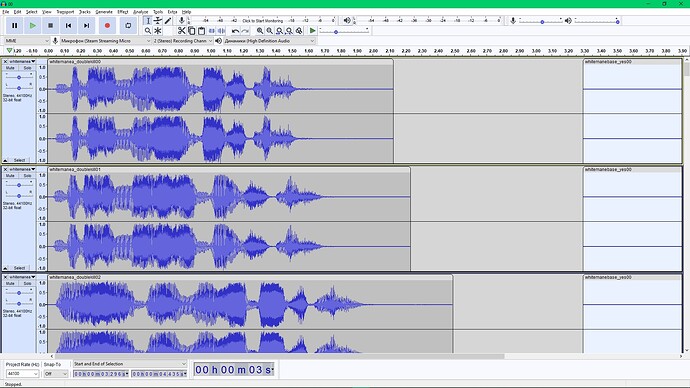Mute the second track (doublekill01)

pyautogui.click(x=10, y=176)
